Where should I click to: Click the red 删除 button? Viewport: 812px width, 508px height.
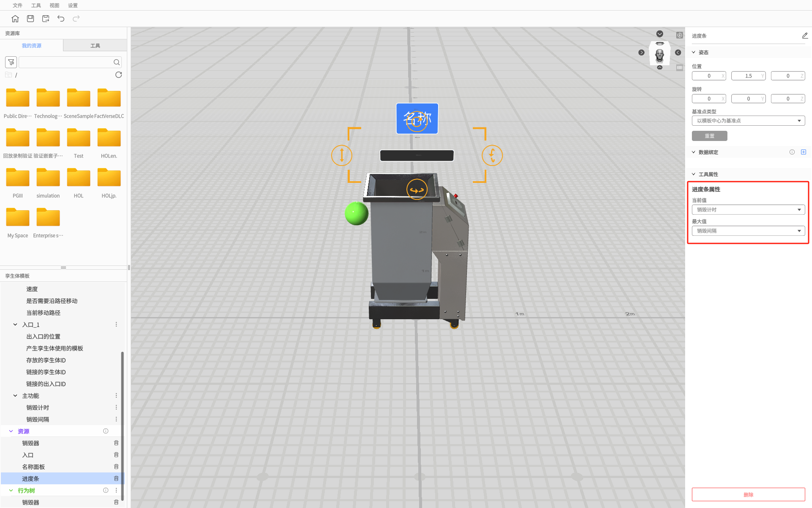click(x=748, y=494)
